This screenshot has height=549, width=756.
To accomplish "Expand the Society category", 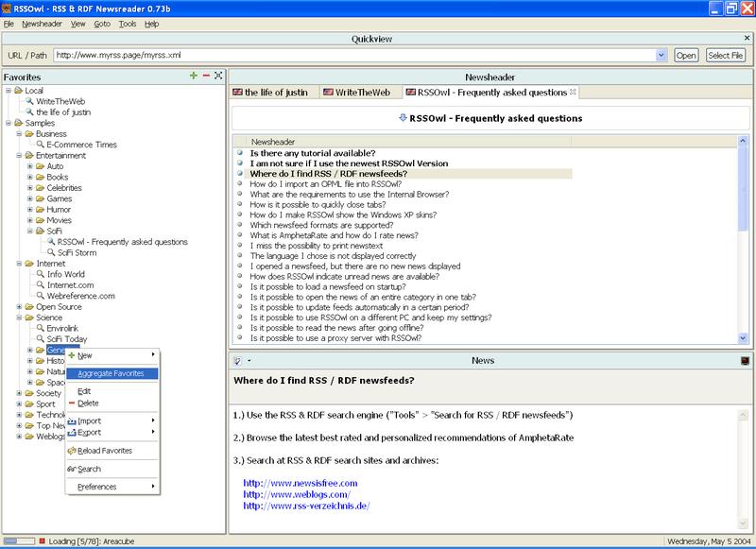I will (x=19, y=393).
